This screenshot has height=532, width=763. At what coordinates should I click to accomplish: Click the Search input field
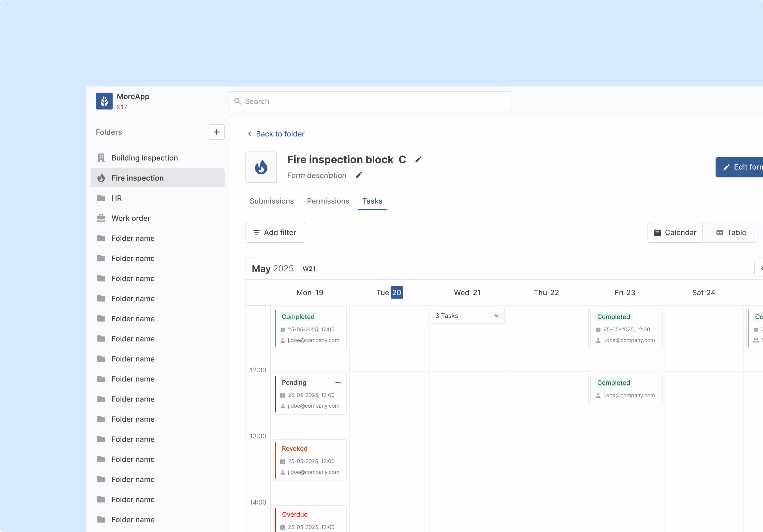tap(370, 101)
